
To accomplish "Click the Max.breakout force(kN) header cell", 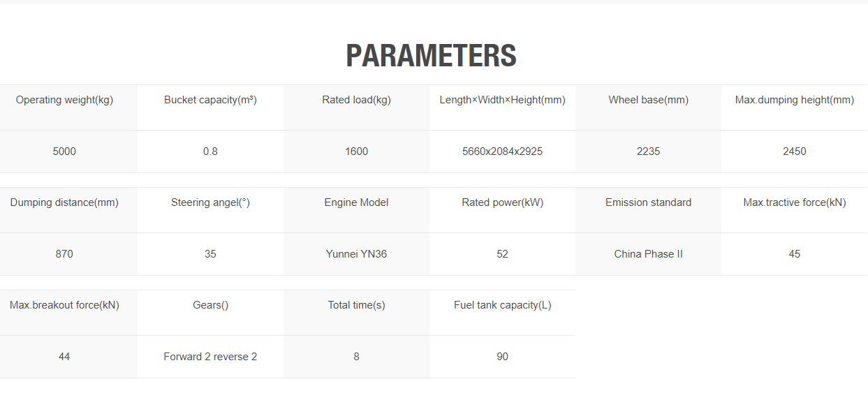I will (64, 313).
